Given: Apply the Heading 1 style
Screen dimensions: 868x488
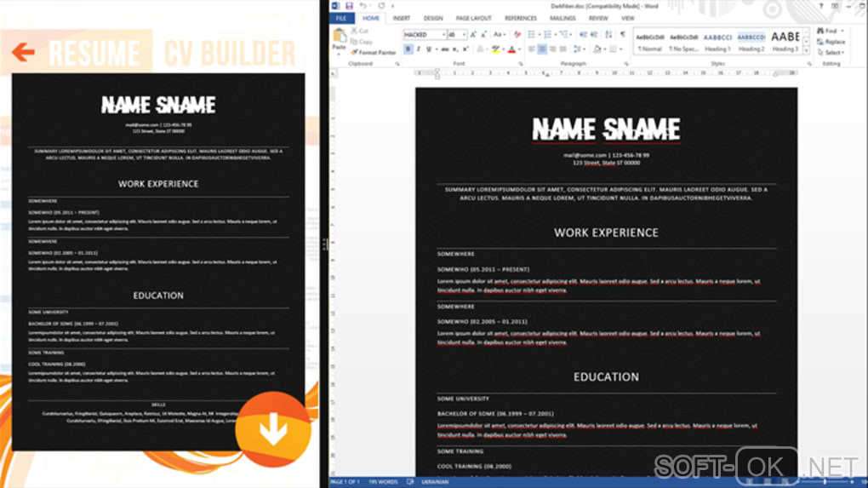Looking at the screenshot, I should click(717, 42).
